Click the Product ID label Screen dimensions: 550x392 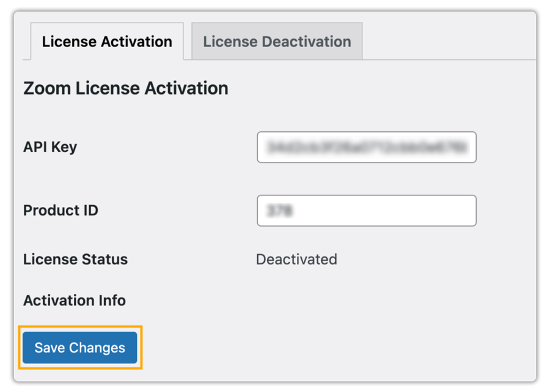click(61, 210)
